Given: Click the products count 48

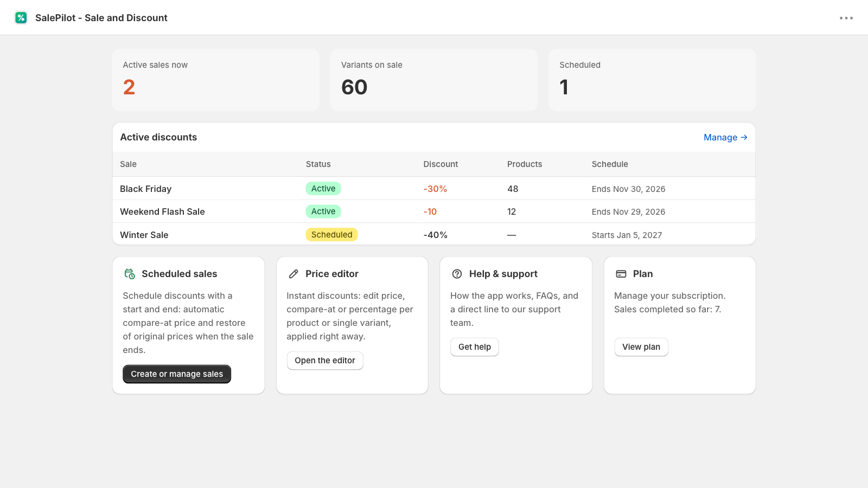Looking at the screenshot, I should point(513,189).
